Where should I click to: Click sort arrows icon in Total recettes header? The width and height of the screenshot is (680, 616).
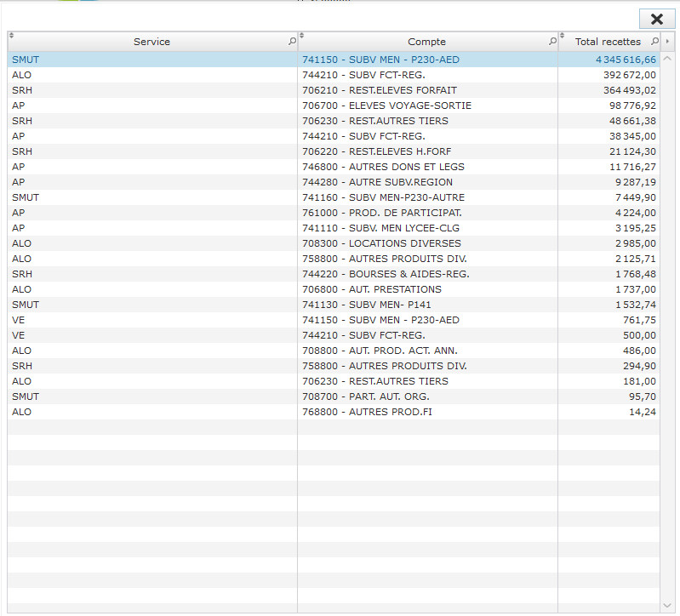563,36
